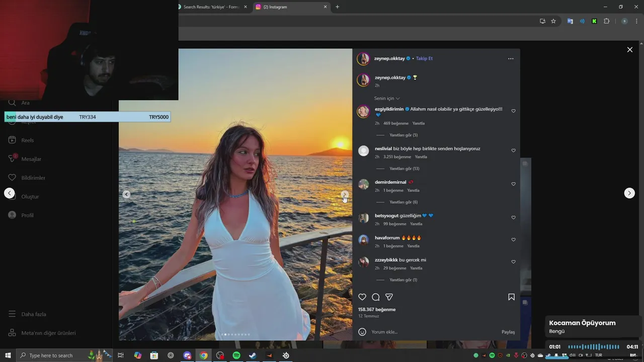This screenshot has width=644, height=362.
Task: Seek in the 'Kocaman Öpüyorum' song progress bar
Action: [x=594, y=347]
